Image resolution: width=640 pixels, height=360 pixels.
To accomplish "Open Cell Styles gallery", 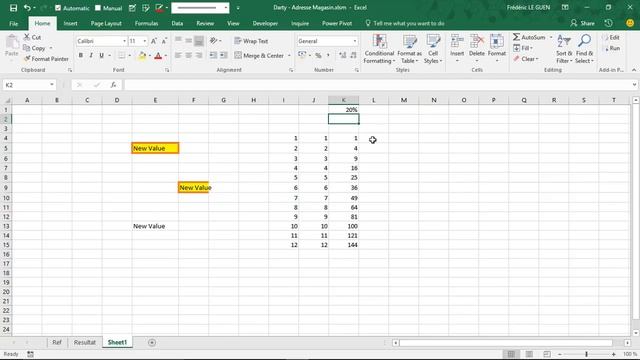I will pos(433,49).
